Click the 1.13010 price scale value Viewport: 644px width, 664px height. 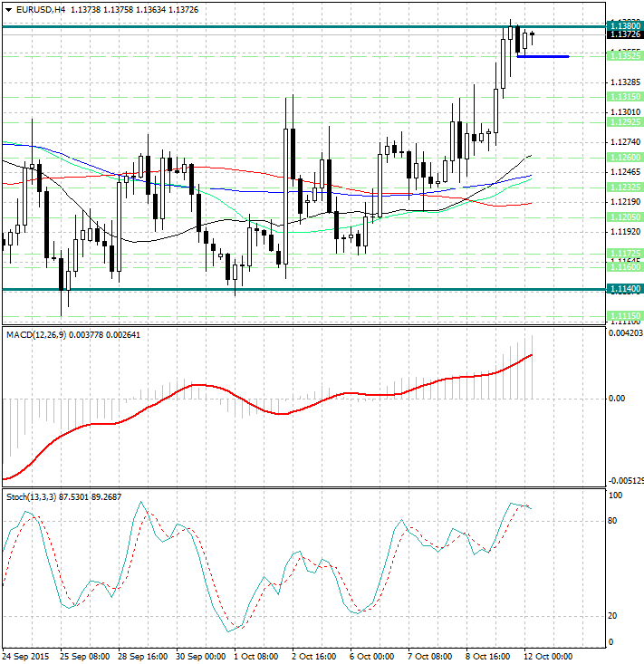coord(625,111)
